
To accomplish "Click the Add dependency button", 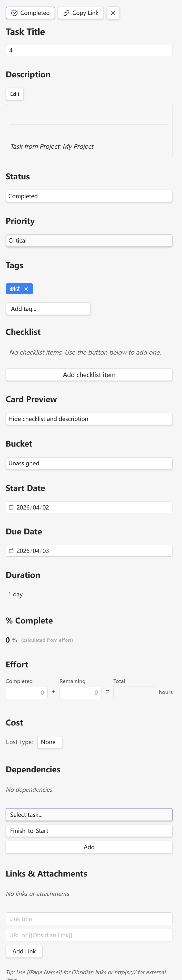I will (x=89, y=847).
